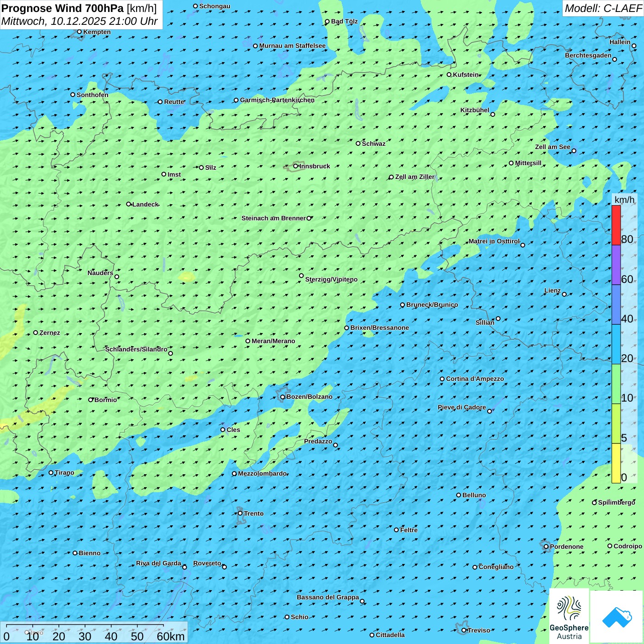Viewport: 644px width, 644px height.
Task: Click the Hallein city marker
Action: (x=634, y=46)
